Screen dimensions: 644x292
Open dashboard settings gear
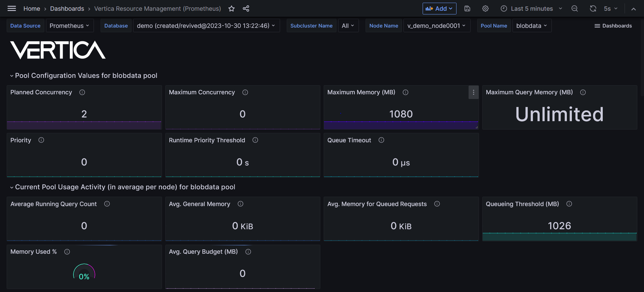click(x=485, y=9)
